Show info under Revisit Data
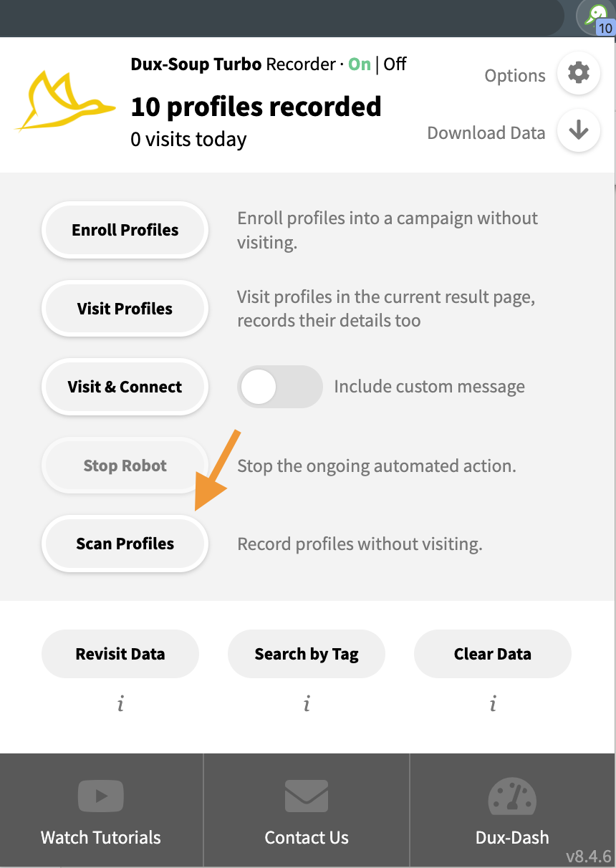 click(x=120, y=705)
